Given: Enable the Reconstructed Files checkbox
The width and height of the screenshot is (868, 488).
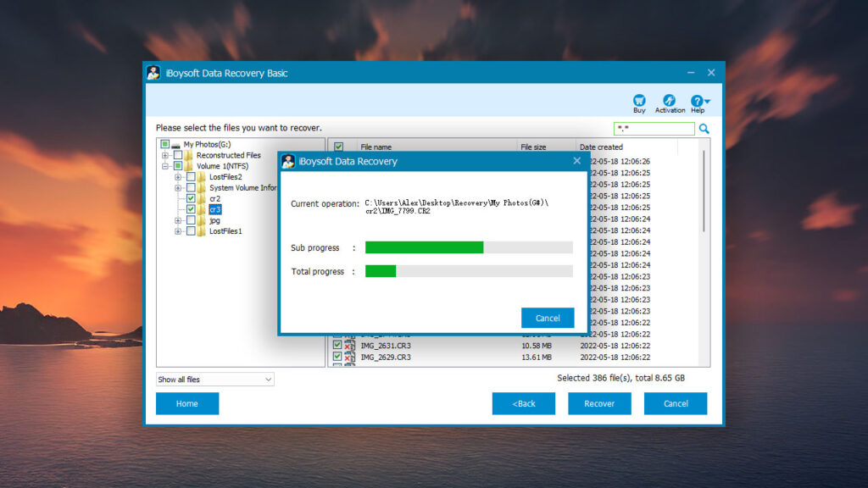Looking at the screenshot, I should tap(178, 155).
